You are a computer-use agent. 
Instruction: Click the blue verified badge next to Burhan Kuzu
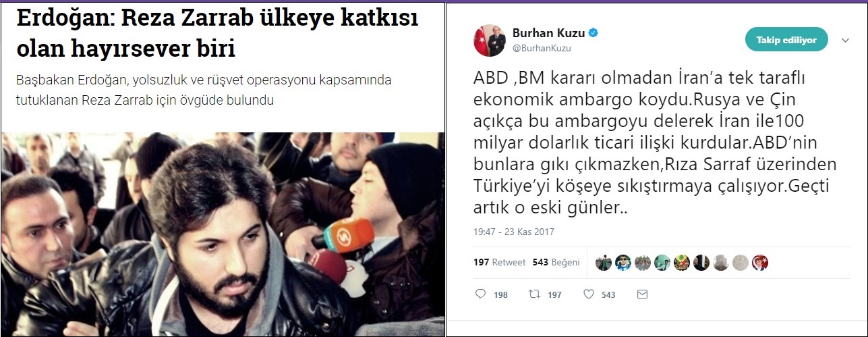tap(595, 33)
